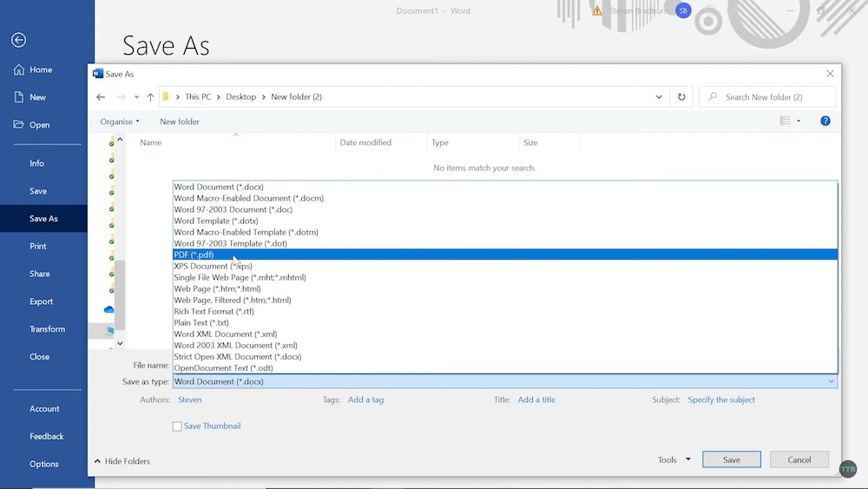Toggle the Save Thumbnail checkbox
This screenshot has height=489, width=868.
click(x=177, y=426)
